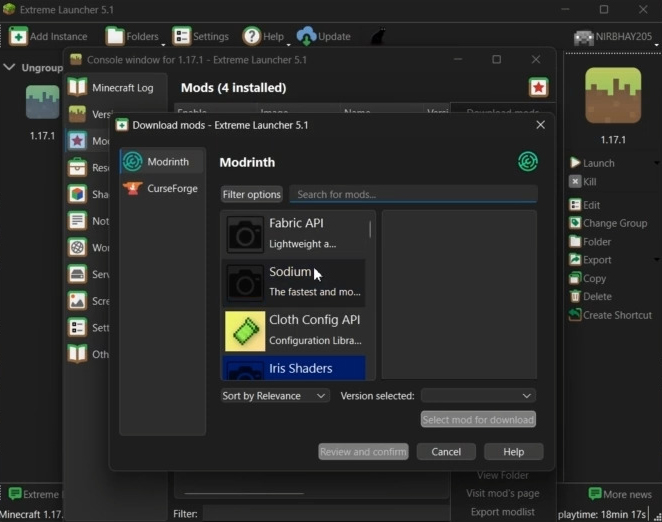
Task: Focus the Search for mods field
Action: 413,194
